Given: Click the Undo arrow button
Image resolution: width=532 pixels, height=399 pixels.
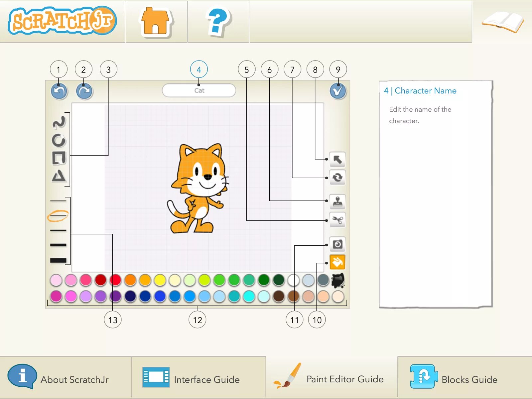Looking at the screenshot, I should coord(59,91).
